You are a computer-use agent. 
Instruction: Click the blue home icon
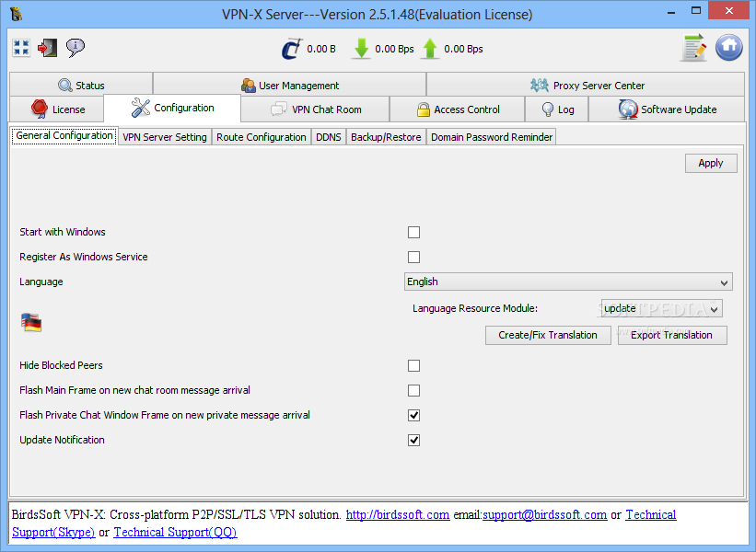click(x=729, y=47)
